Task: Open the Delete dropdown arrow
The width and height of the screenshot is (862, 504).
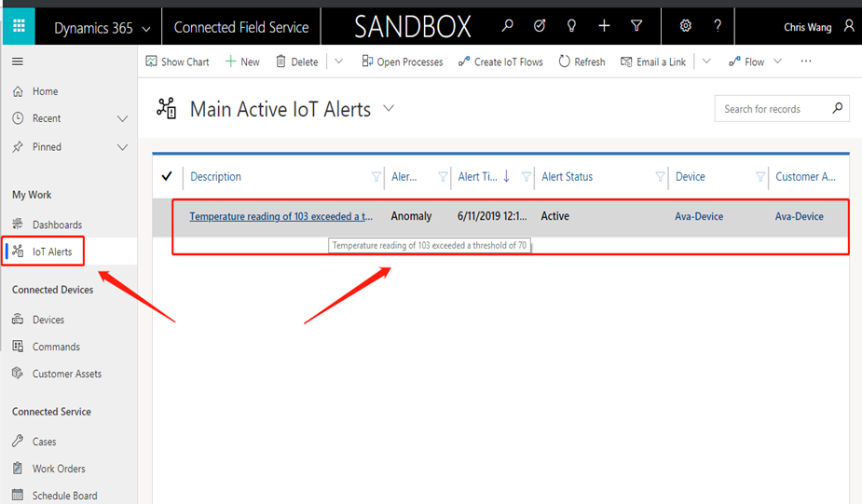Action: (339, 61)
